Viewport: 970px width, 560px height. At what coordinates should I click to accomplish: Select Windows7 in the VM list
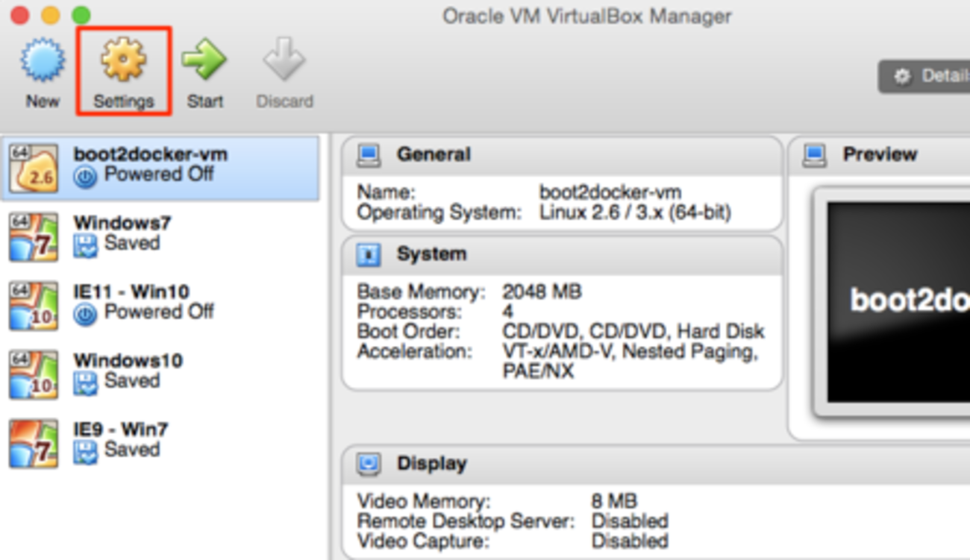tap(160, 237)
